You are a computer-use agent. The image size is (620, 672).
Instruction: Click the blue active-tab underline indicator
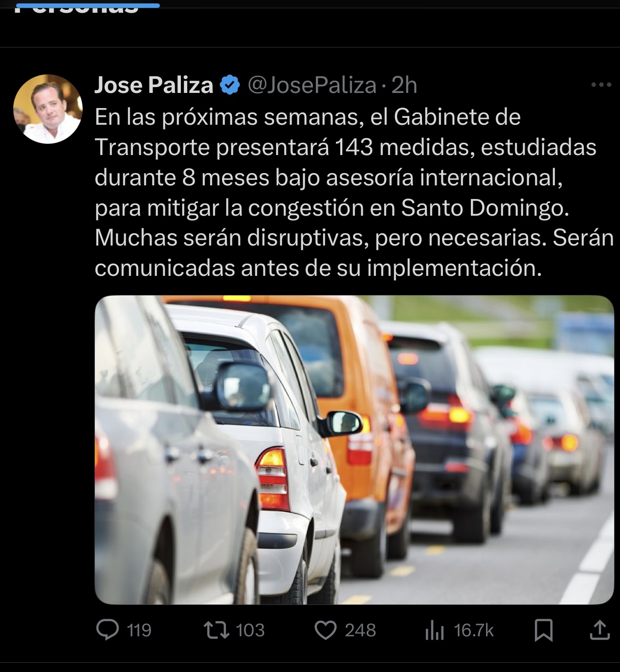[x=86, y=5]
